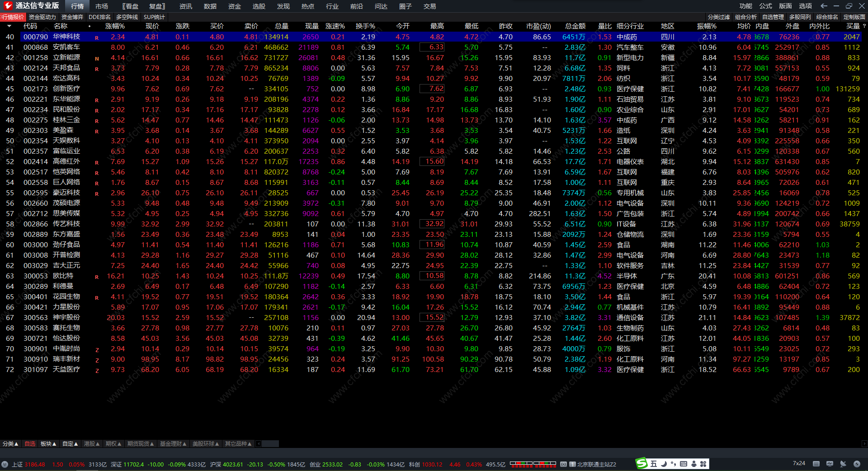Open the column header dropdown triangle
868x471 pixels.
pos(9,26)
